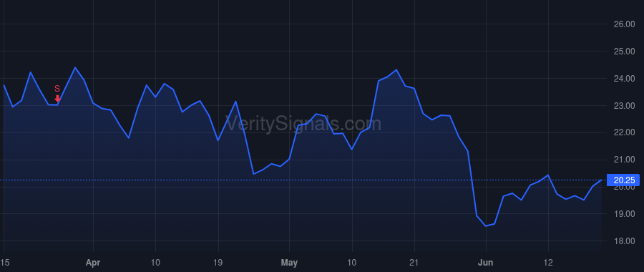Click the Jun date label

(486, 263)
